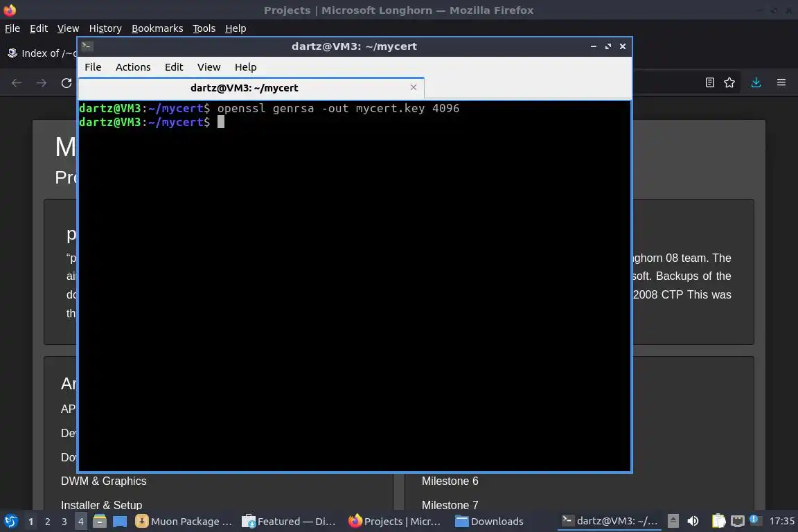Open the File menu in the terminal
798x532 pixels.
[x=93, y=67]
